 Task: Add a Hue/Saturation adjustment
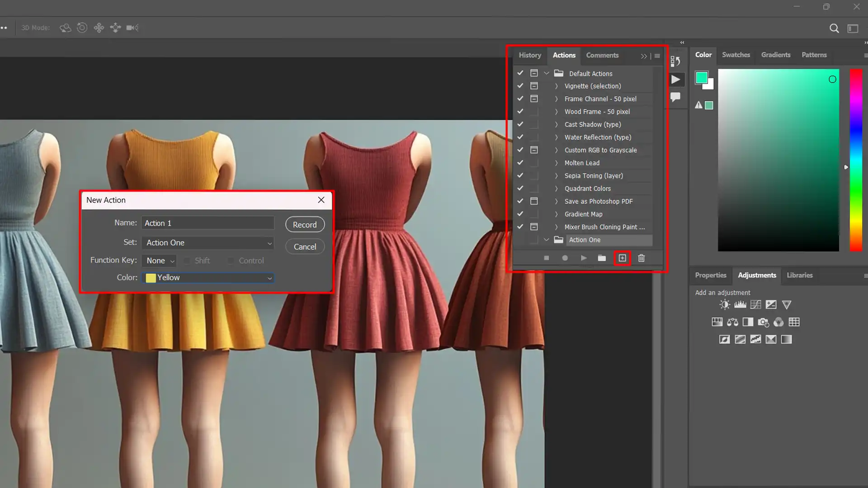pos(717,322)
